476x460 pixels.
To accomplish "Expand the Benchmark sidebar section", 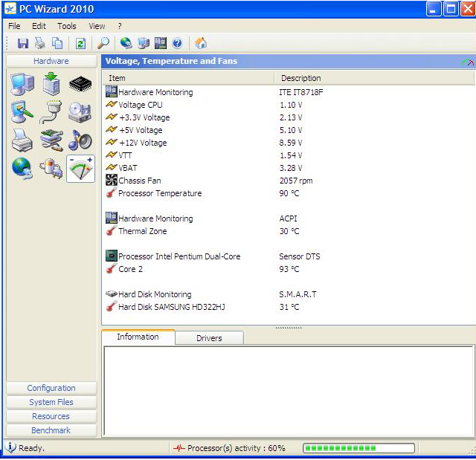I will click(x=51, y=430).
